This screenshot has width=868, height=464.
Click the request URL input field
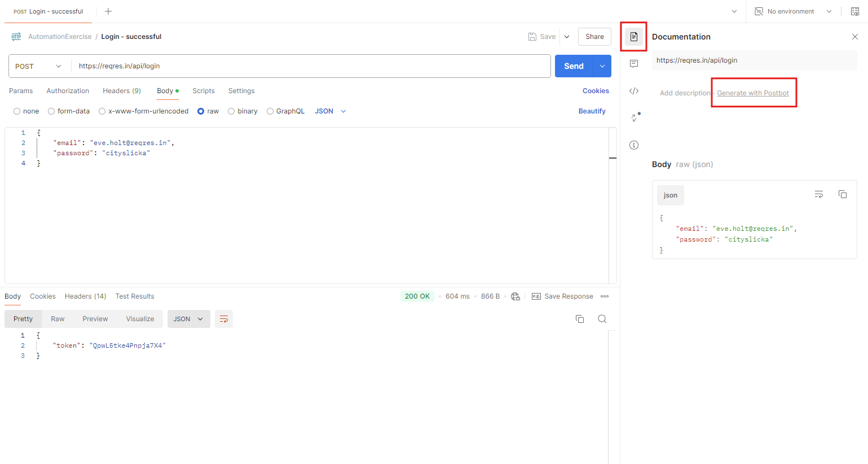click(310, 66)
